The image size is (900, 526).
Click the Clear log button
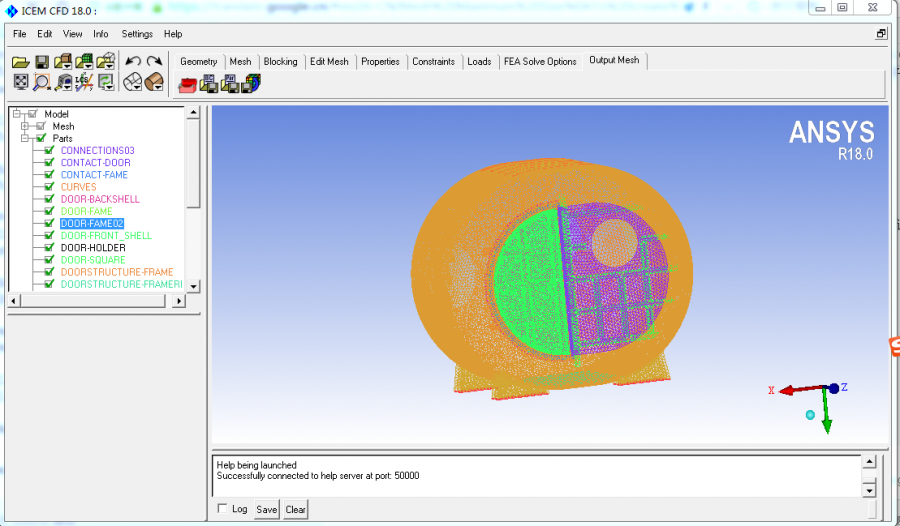[296, 509]
